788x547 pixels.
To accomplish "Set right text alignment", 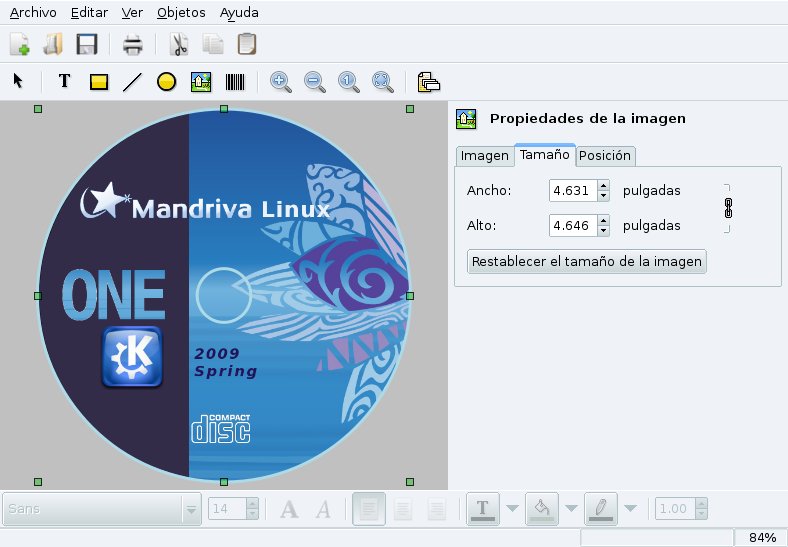I will click(x=437, y=509).
